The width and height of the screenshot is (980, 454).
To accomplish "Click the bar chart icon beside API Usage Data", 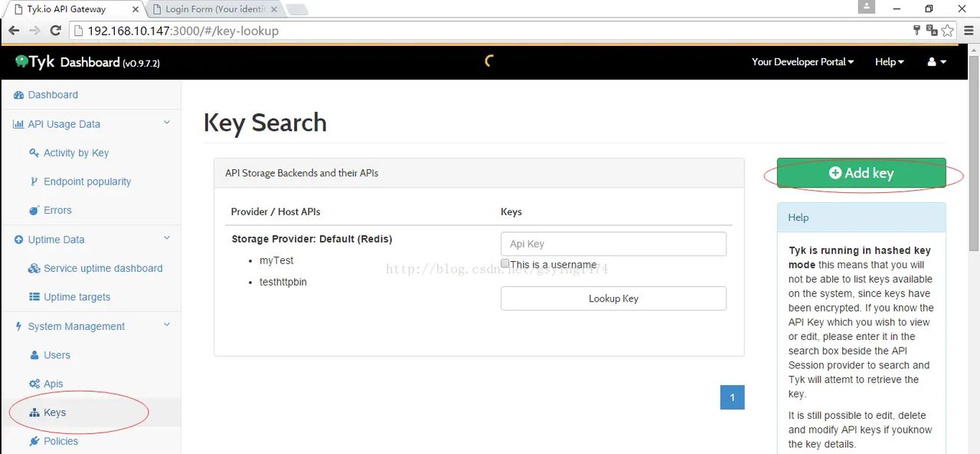I will [18, 124].
